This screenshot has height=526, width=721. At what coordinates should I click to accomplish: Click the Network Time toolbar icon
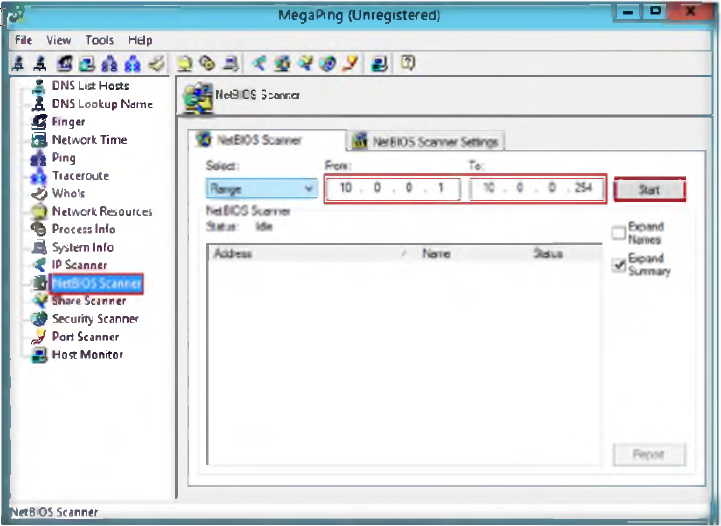pyautogui.click(x=87, y=63)
